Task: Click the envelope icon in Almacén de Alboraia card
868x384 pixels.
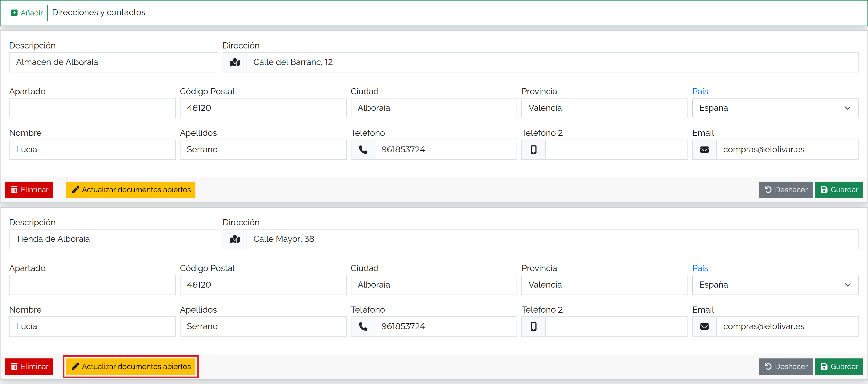Action: (x=705, y=150)
